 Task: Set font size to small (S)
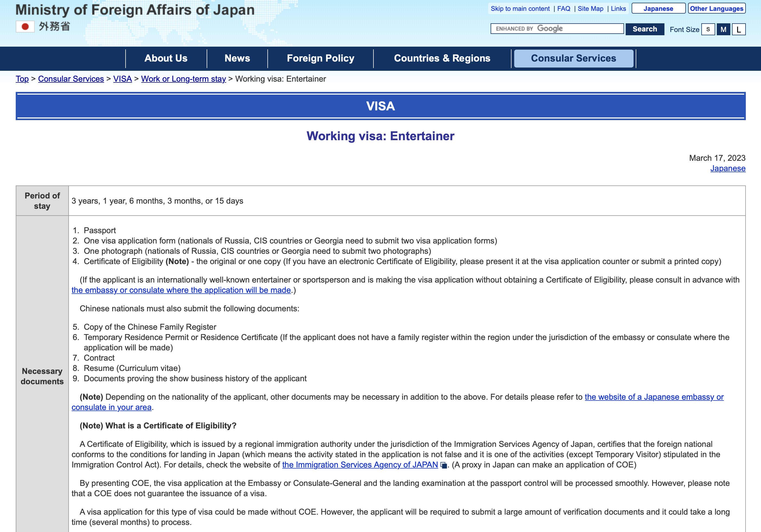[708, 29]
